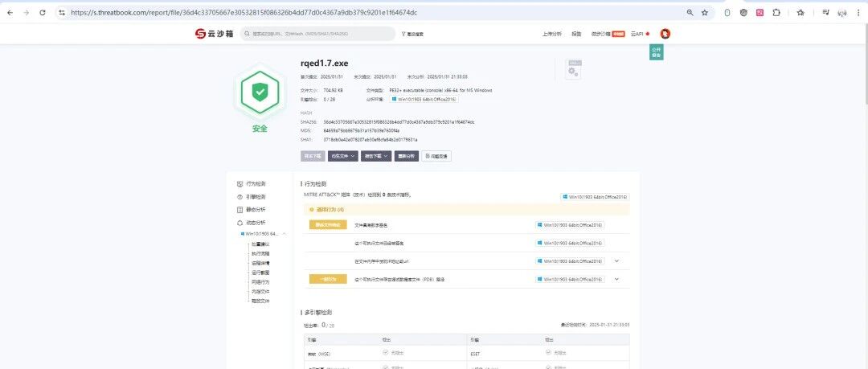Open the header item with the orange badge
Screen dimensions: 868x369
[608, 34]
